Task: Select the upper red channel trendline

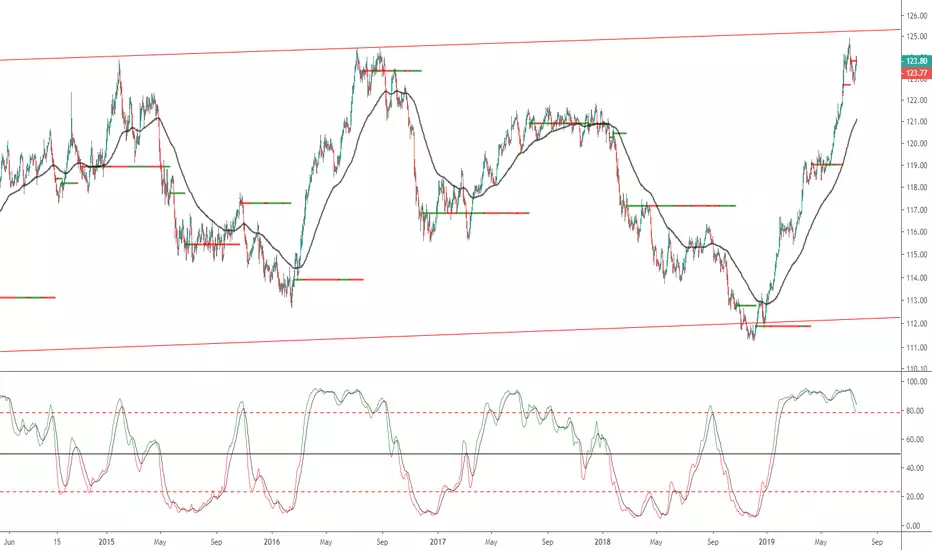Action: [x=452, y=45]
